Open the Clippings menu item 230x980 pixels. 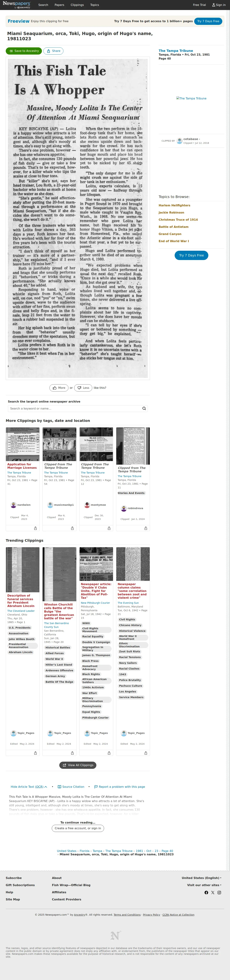point(77,5)
